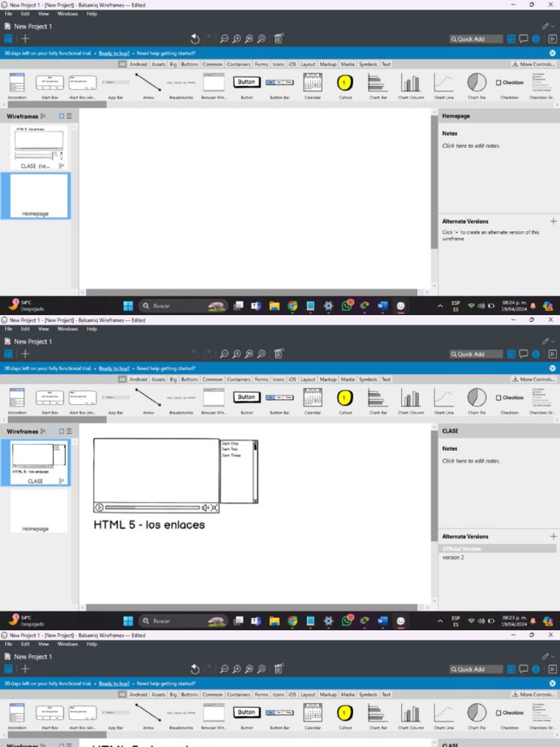Homepage window: click notes field under Notes
560x747 pixels.
(471, 146)
